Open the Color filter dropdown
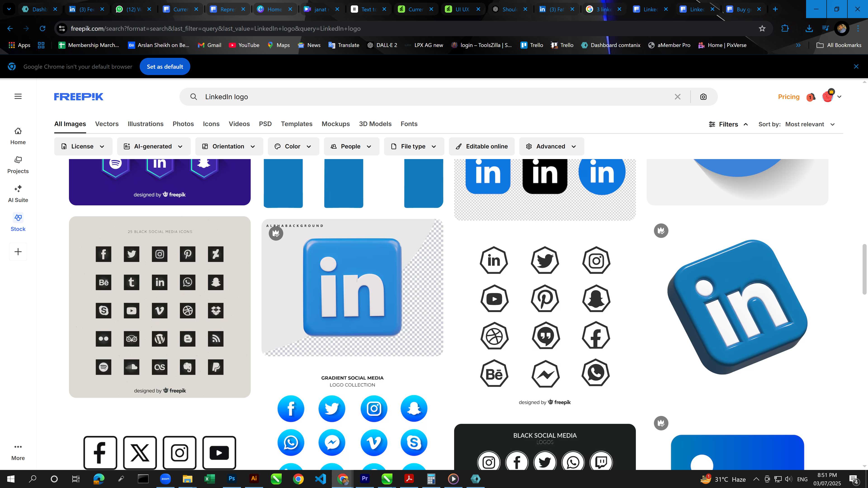The height and width of the screenshot is (488, 868). (293, 146)
